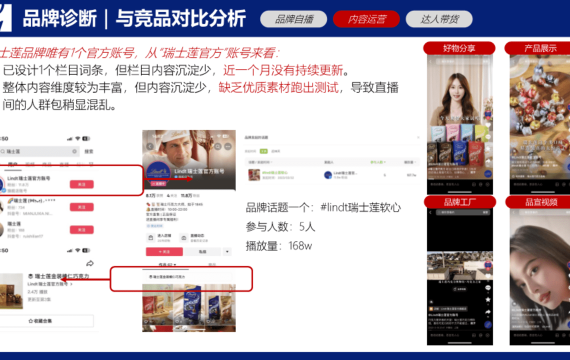Click the share arrow icon above collection
This screenshot has width=570, height=360.
coord(90,263)
